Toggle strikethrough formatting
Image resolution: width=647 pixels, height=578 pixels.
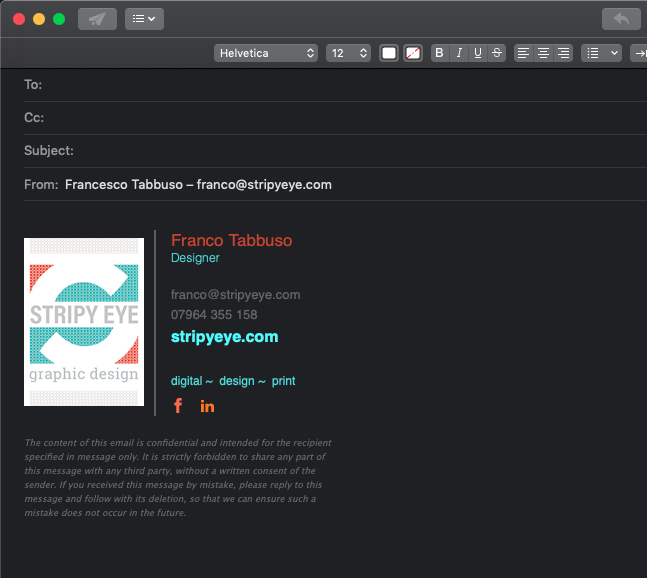point(497,53)
